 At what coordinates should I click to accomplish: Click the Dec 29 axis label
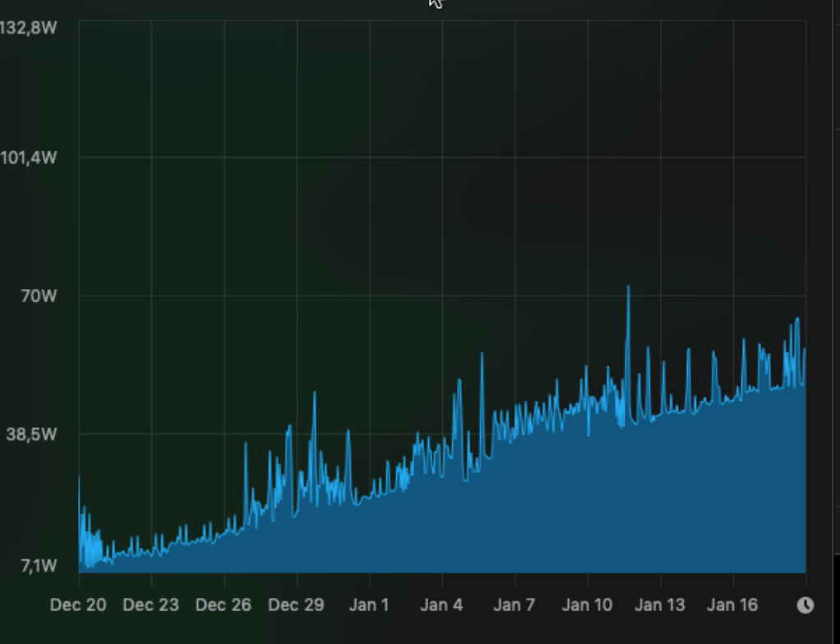pyautogui.click(x=296, y=605)
